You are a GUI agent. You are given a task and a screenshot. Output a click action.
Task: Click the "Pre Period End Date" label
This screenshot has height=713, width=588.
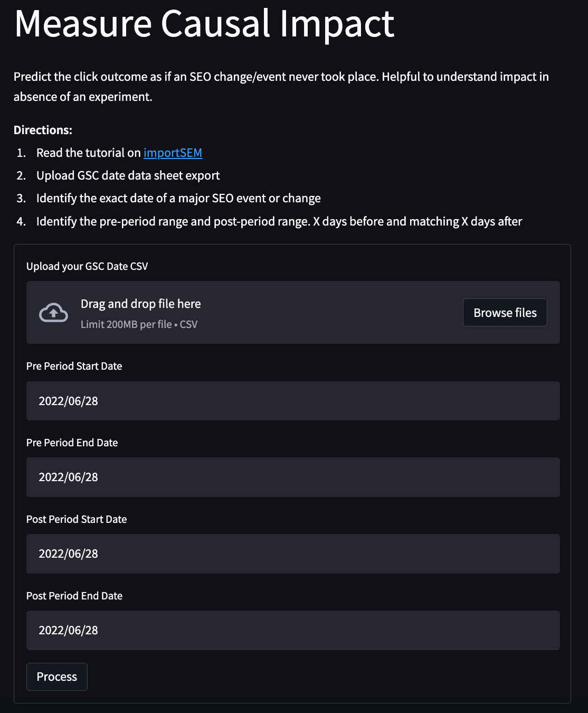(72, 443)
